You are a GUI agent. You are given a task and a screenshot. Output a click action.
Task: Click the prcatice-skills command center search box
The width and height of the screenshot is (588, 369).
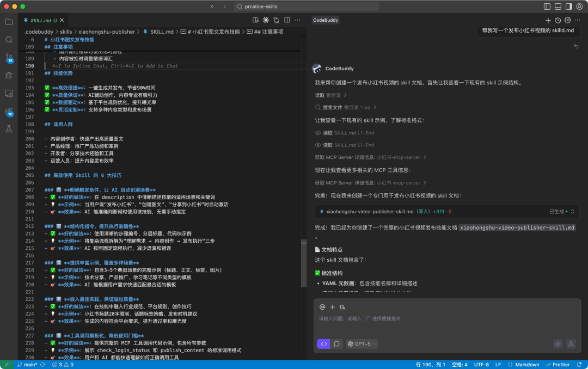[307, 7]
